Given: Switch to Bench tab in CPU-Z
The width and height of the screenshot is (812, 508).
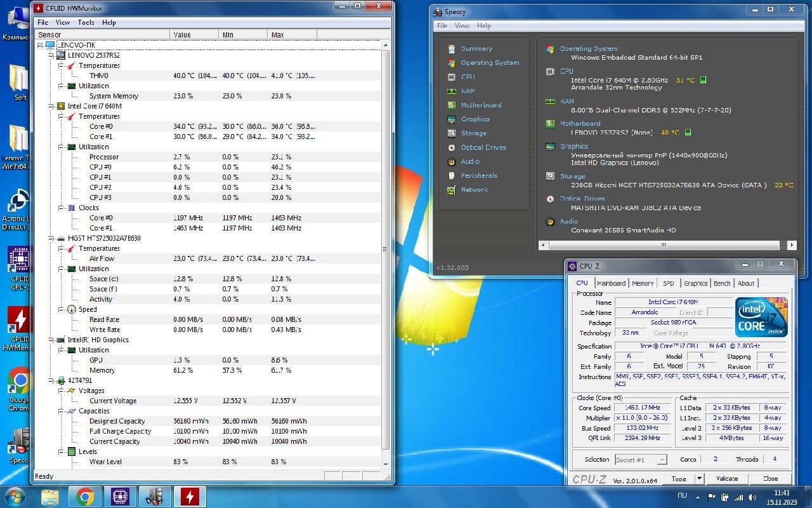Looking at the screenshot, I should [x=722, y=283].
